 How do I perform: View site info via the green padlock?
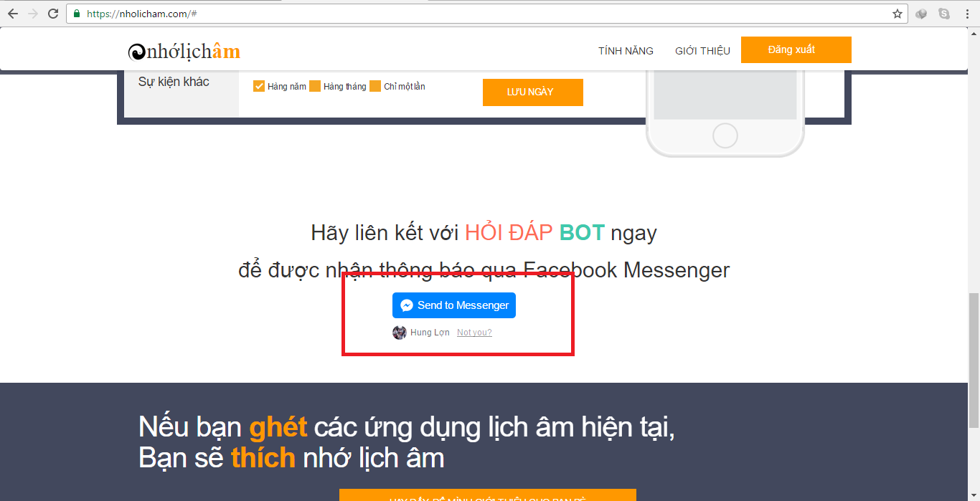point(77,14)
